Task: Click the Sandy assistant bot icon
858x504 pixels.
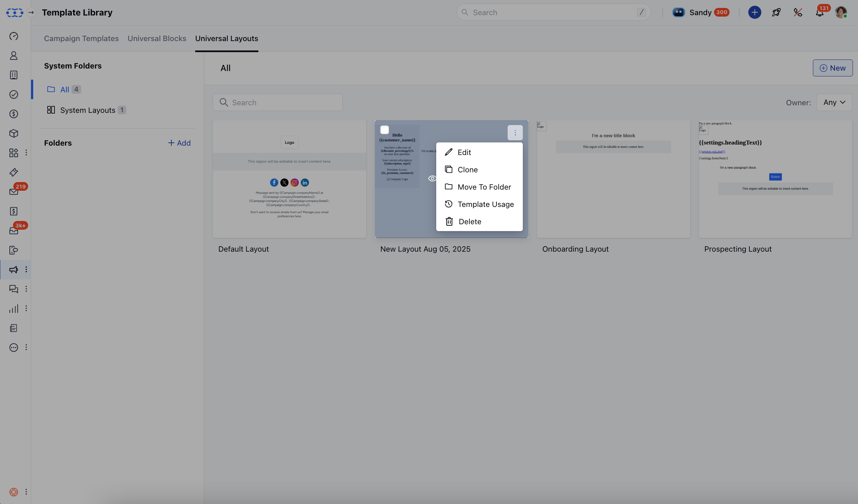Action: 678,13
